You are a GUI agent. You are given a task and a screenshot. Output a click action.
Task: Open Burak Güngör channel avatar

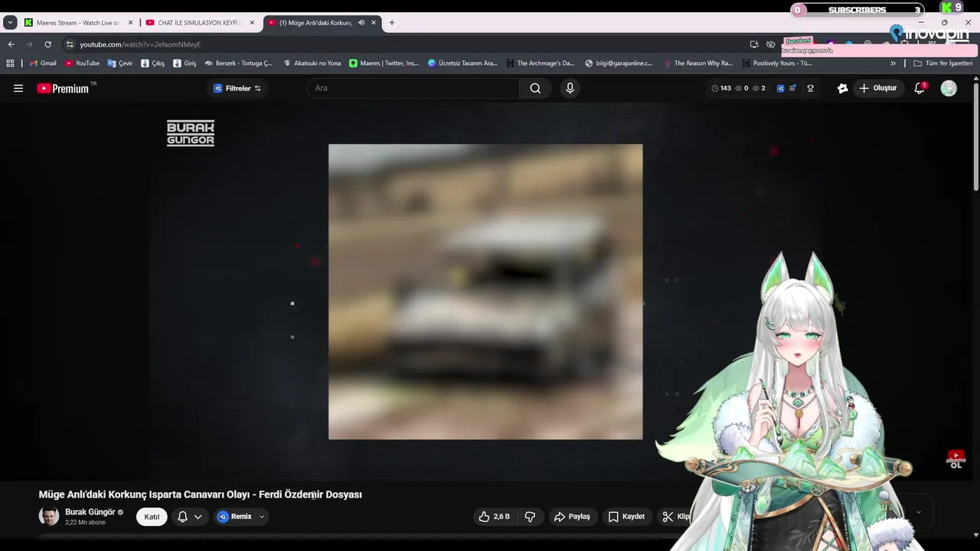49,517
